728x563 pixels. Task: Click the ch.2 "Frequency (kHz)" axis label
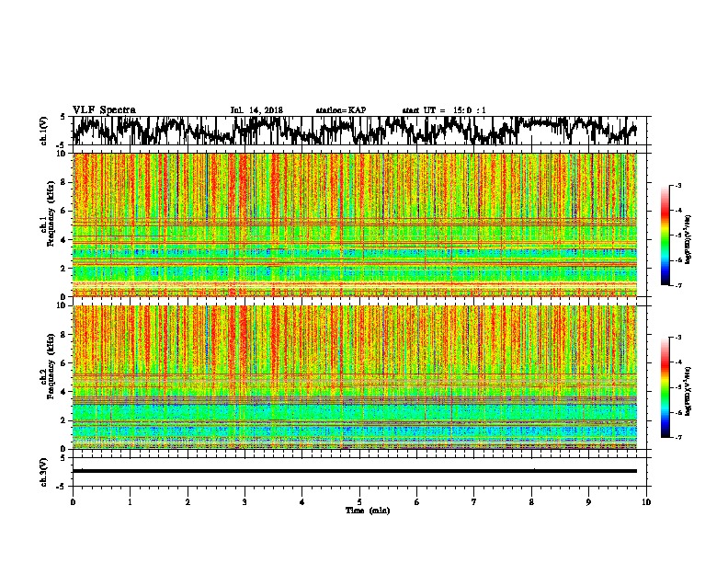(x=51, y=366)
